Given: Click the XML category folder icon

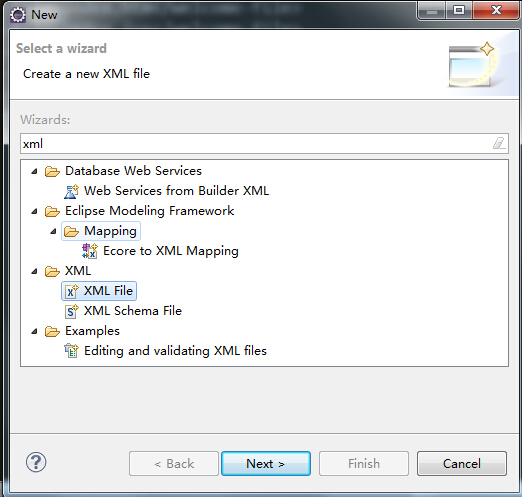Looking at the screenshot, I should [x=52, y=271].
